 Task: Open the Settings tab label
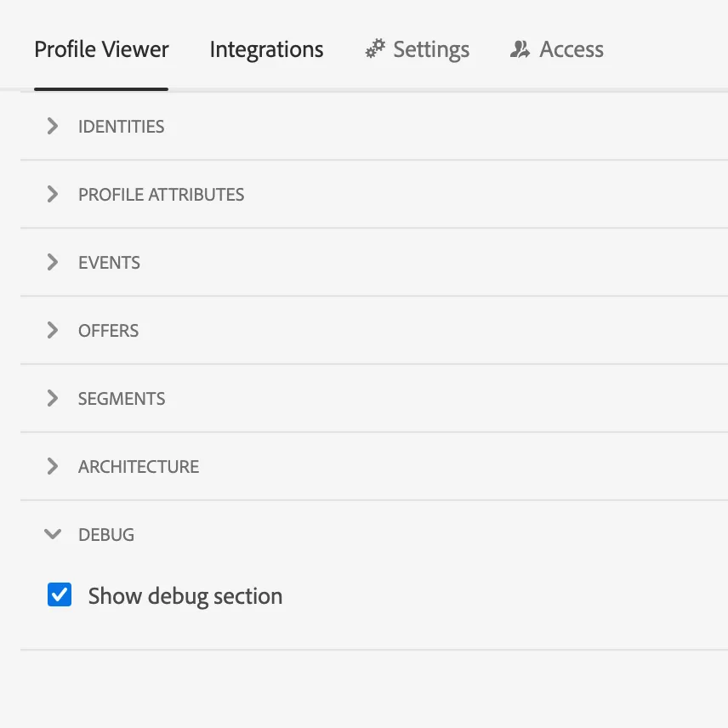tap(431, 49)
